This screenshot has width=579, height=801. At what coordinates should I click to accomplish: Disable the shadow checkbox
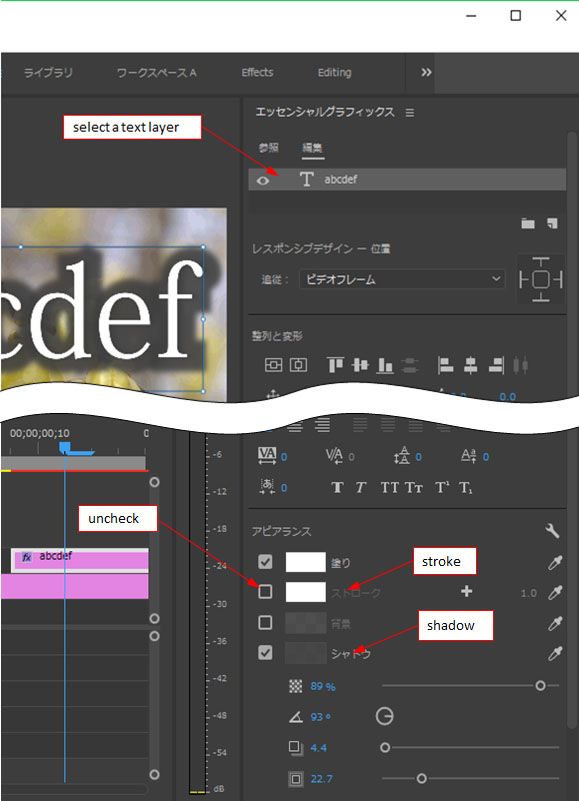point(265,652)
